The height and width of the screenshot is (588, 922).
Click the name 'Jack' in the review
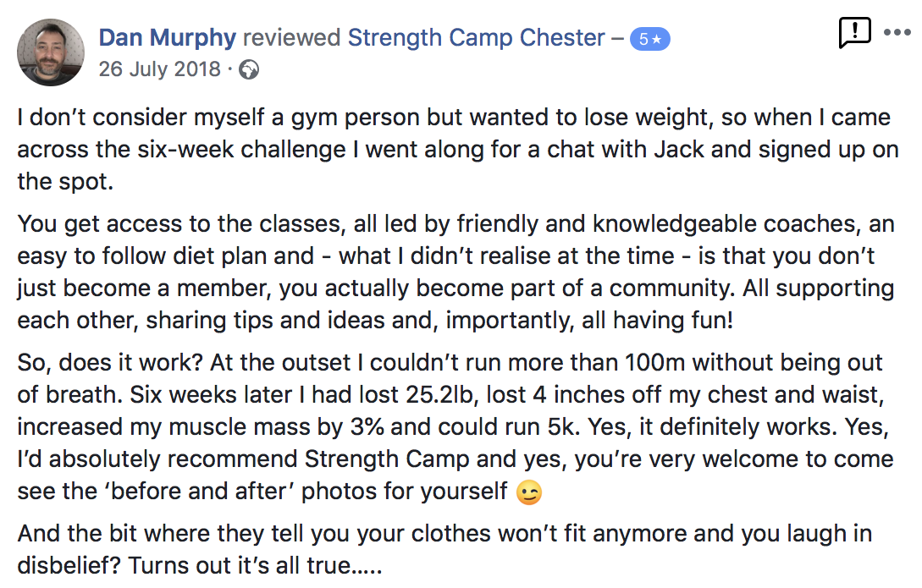click(678, 149)
